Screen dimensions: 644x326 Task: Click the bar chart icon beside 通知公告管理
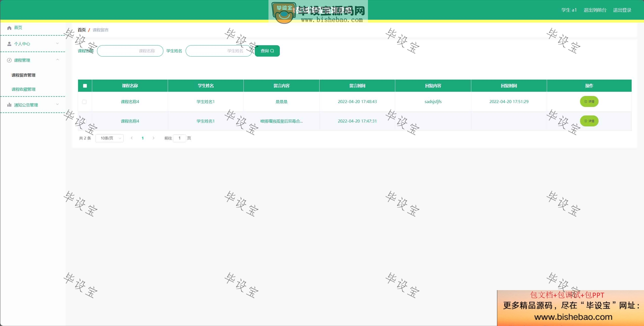(x=9, y=105)
